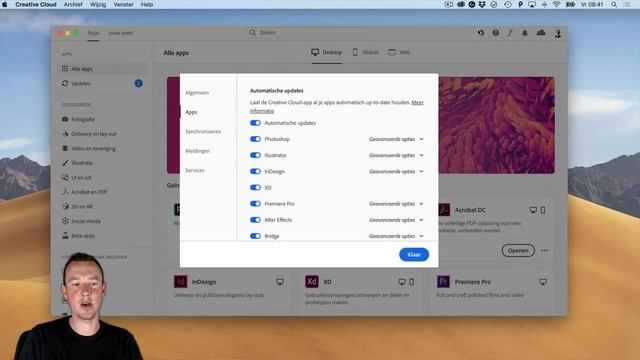Expand Geavanceerde opties for Bridge

click(x=396, y=236)
